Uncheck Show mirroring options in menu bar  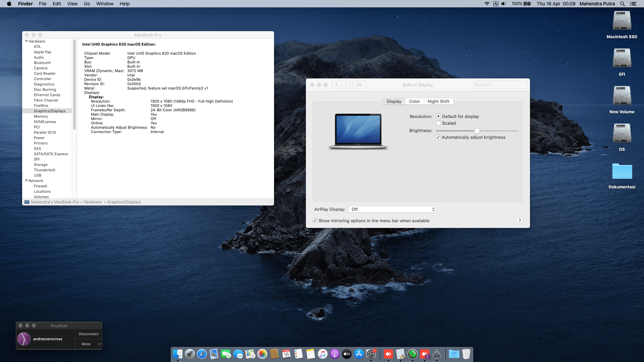click(315, 221)
